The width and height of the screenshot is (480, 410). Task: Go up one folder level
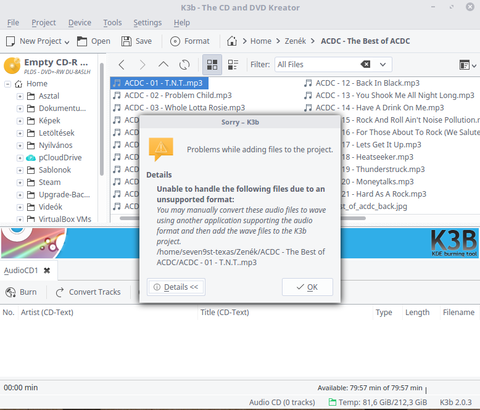coord(163,64)
